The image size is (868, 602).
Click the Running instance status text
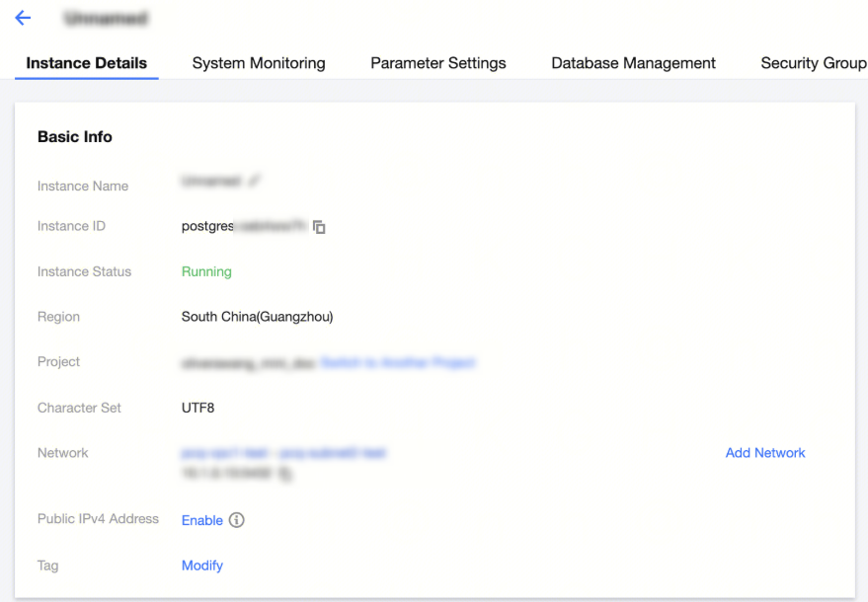tap(206, 271)
